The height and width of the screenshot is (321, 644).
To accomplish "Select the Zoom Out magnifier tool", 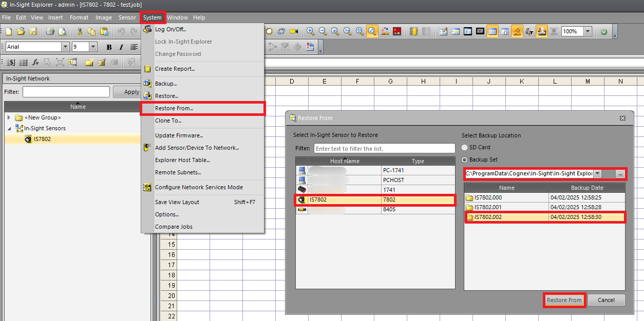I will tap(323, 31).
